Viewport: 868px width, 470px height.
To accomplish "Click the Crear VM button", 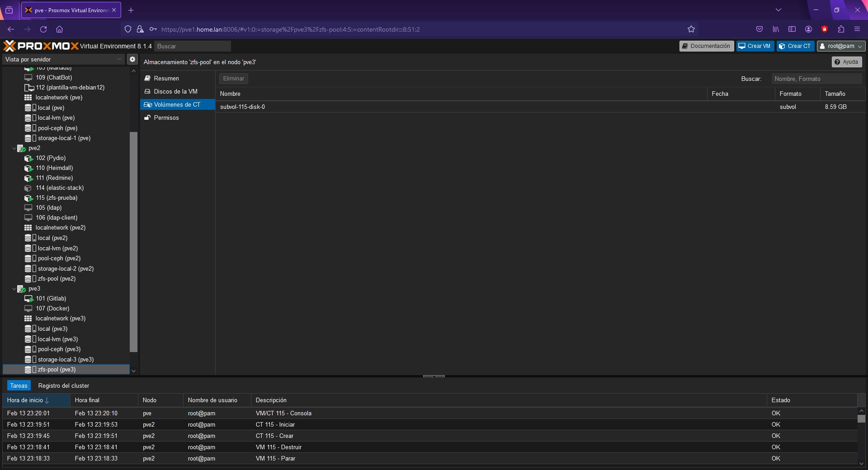I will 755,46.
